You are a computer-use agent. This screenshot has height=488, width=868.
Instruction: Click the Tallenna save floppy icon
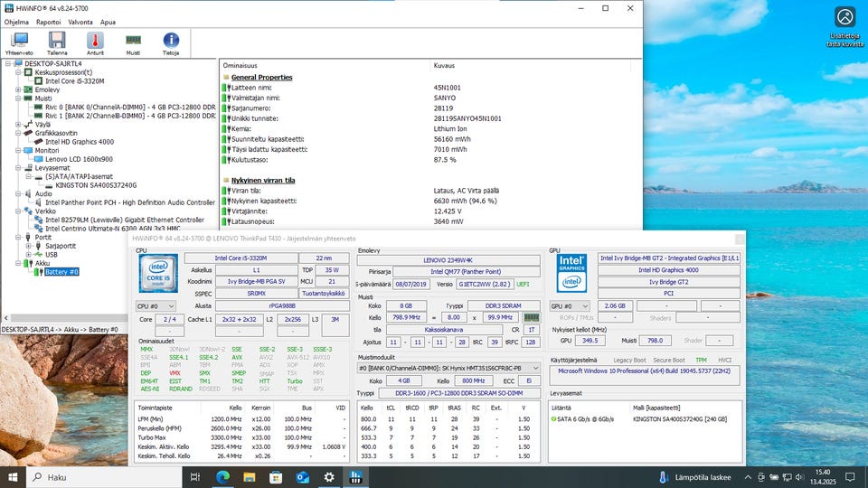57,42
